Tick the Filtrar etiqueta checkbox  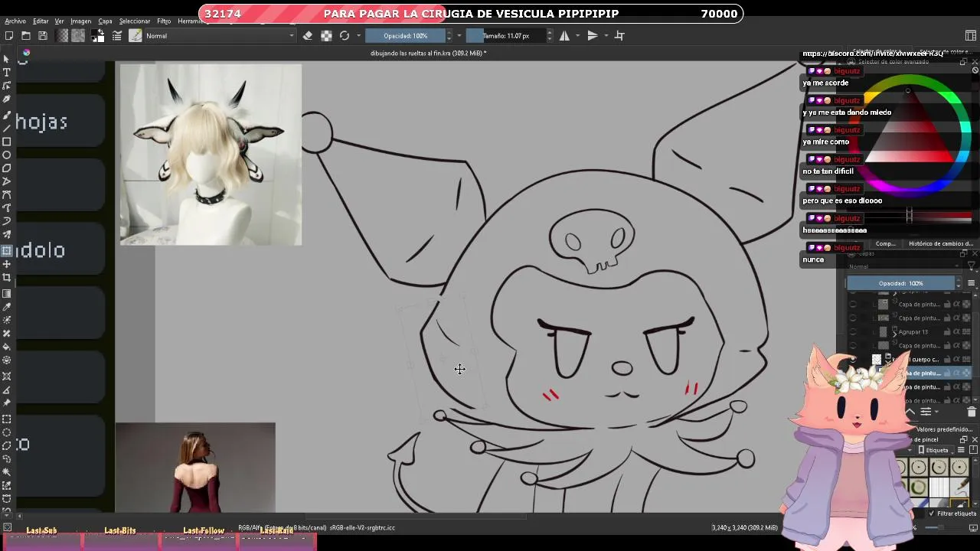tap(932, 514)
